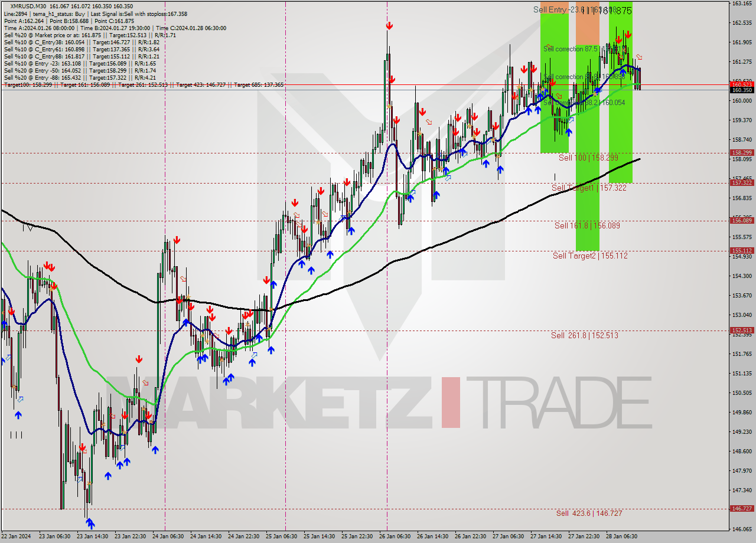Click the 'Point A:162.264' info line
Image resolution: width=756 pixels, height=543 pixels.
coord(25,21)
